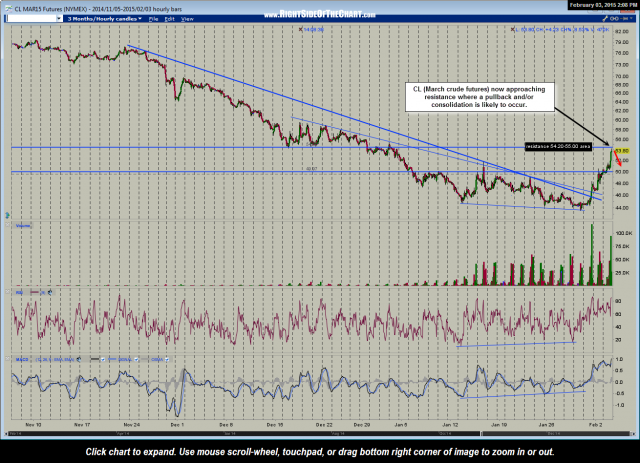The width and height of the screenshot is (640, 463).
Task: Expand the small arrow at toolbar right end
Action: (x=632, y=19)
